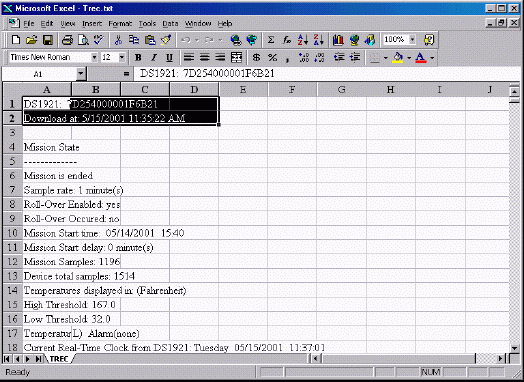The image size is (524, 382).
Task: Open the Format menu
Action: coord(120,24)
